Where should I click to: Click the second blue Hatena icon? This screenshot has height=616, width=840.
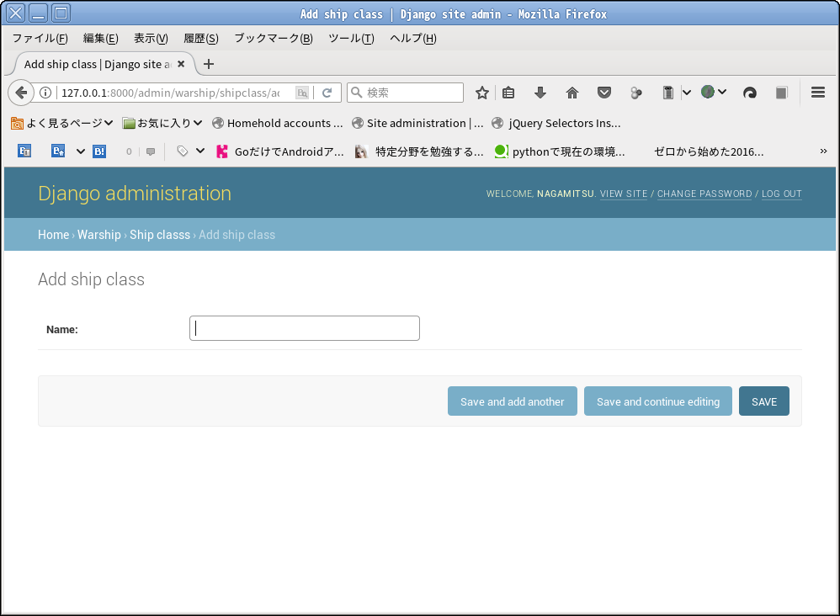(x=58, y=151)
